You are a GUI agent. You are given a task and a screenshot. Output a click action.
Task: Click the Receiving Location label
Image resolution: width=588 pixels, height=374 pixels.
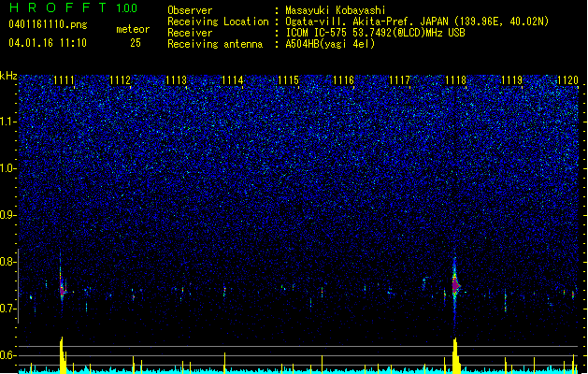[x=218, y=22]
